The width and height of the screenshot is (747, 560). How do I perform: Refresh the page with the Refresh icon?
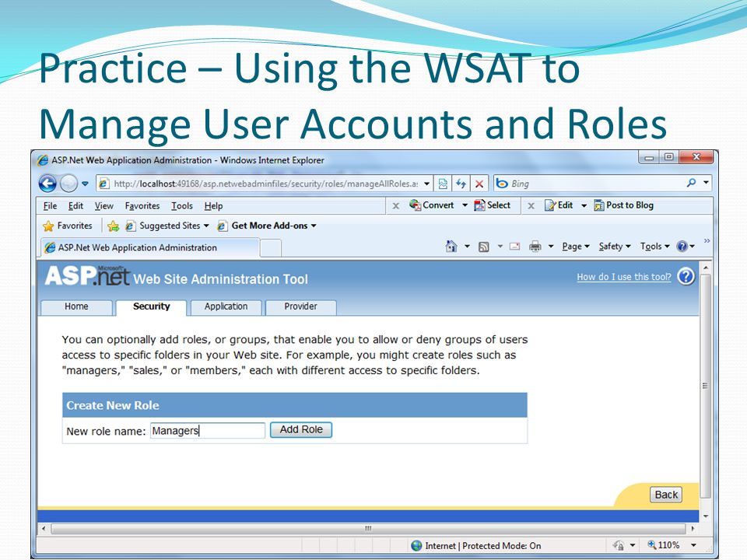tap(461, 184)
